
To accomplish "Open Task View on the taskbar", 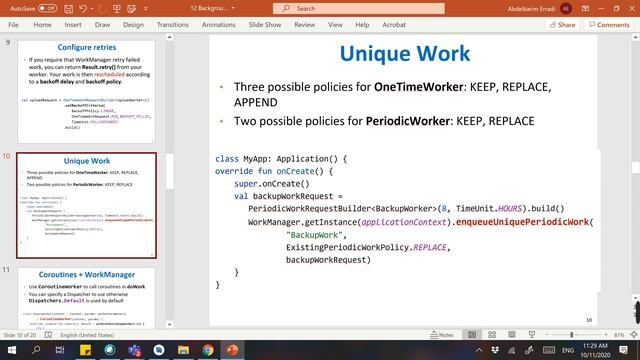I will pyautogui.click(x=60, y=350).
